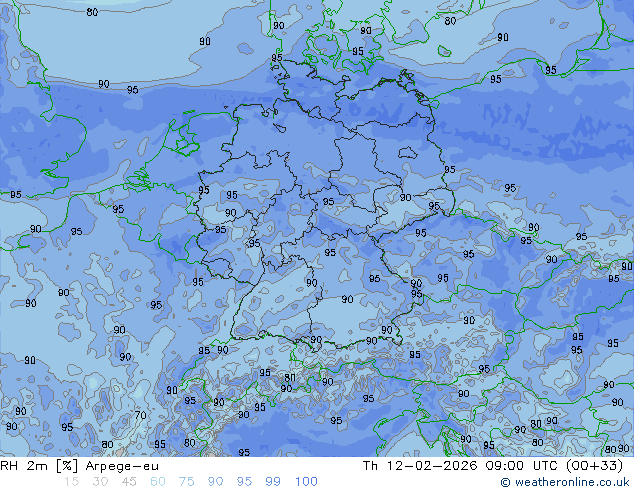The height and width of the screenshot is (490, 634).
Task: Click the 70 contour label on the map
Action: tap(140, 415)
